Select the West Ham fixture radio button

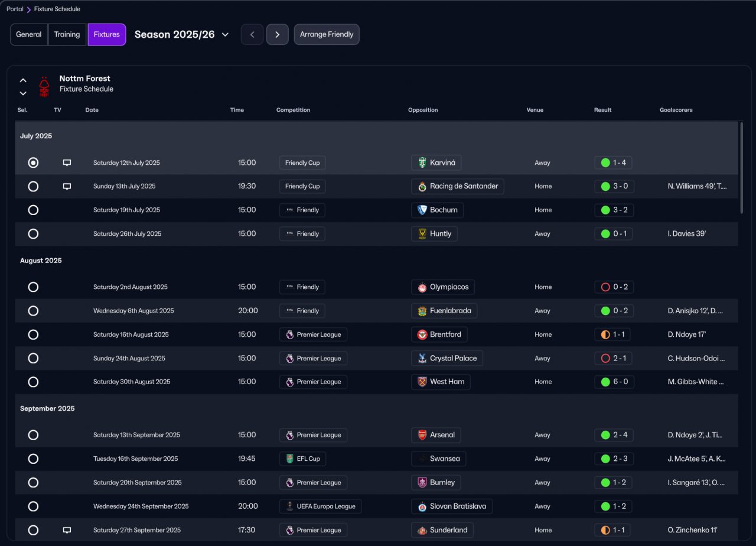33,382
